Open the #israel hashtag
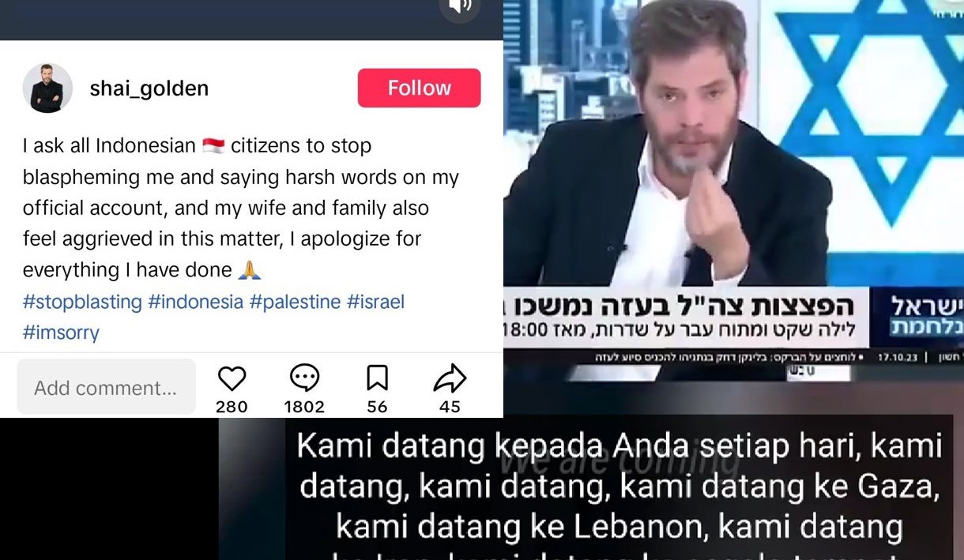The image size is (964, 560). [375, 302]
